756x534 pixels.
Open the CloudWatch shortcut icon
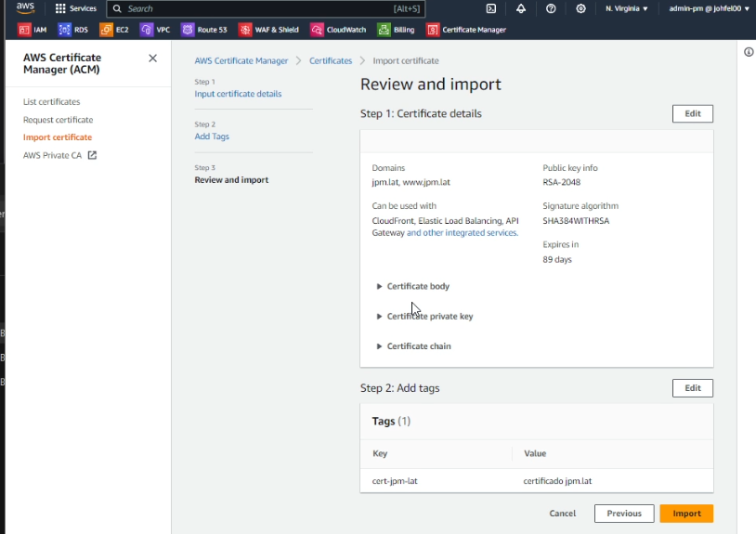(317, 30)
